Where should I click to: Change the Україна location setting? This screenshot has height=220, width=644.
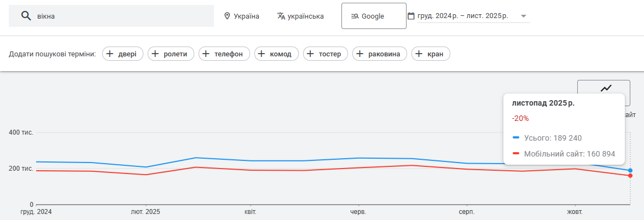tap(246, 16)
